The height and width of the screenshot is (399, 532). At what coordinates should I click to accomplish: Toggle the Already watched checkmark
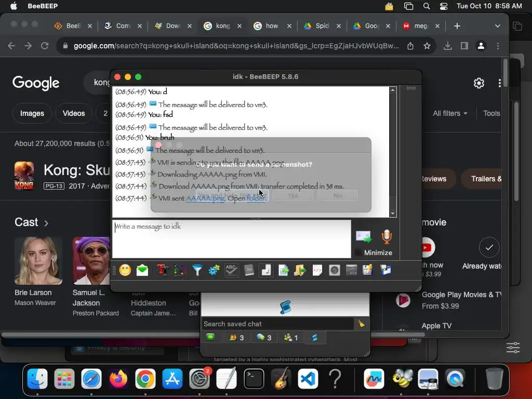(489, 247)
